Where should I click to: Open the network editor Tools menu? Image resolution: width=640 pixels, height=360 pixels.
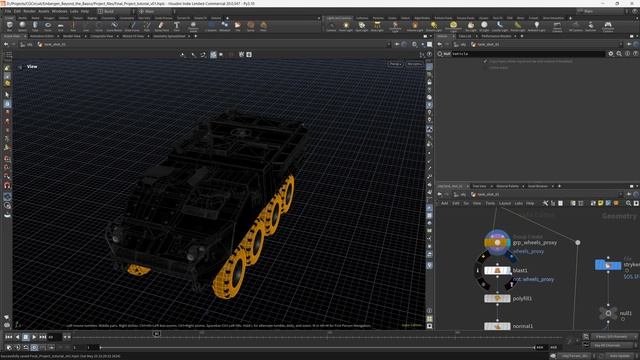pyautogui.click(x=490, y=203)
